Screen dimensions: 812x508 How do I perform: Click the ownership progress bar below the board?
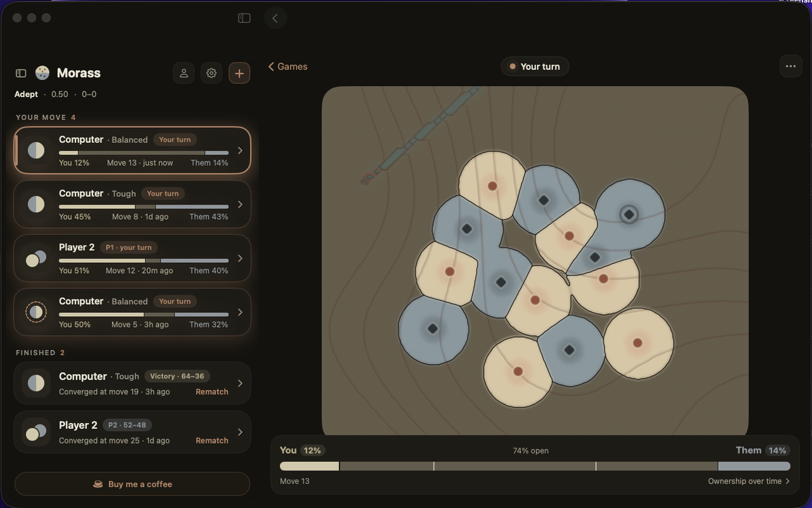(535, 466)
